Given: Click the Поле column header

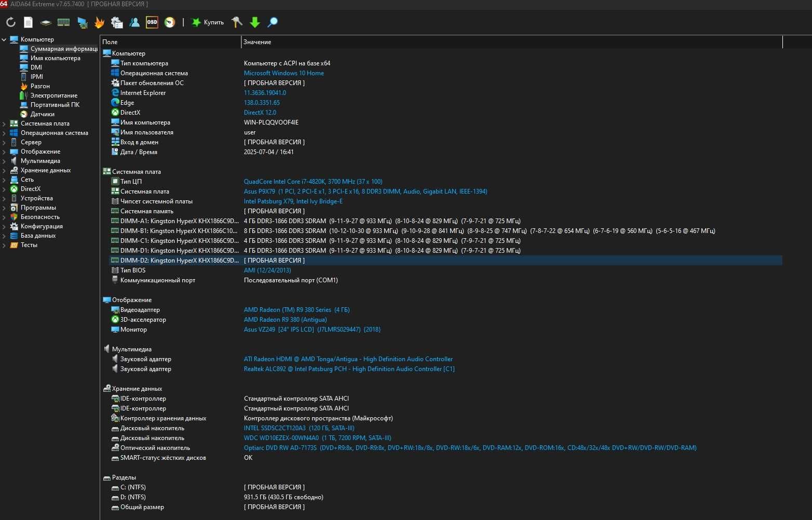Looking at the screenshot, I should (x=170, y=42).
